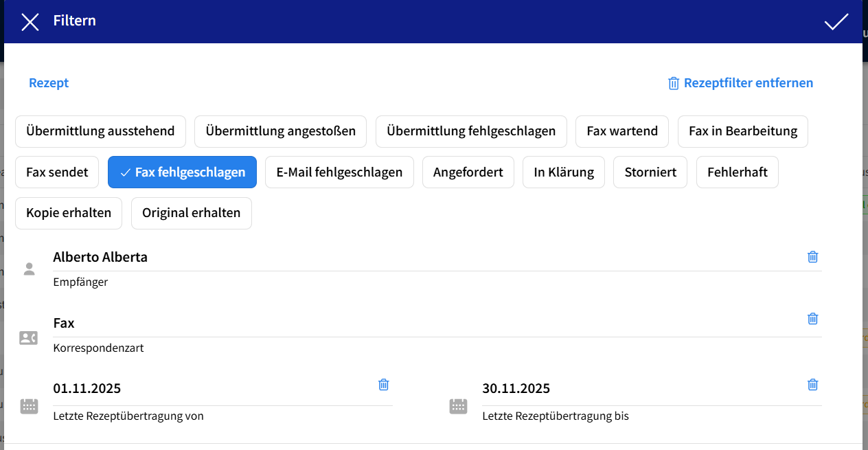Delete the Empfänger Alberto Alberta filter

(x=812, y=257)
